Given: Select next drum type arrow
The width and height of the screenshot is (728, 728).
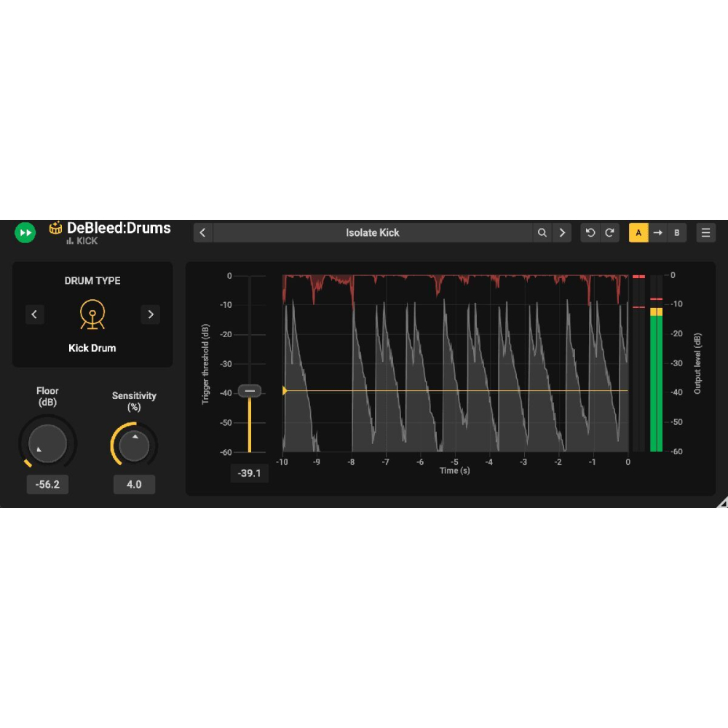Looking at the screenshot, I should click(x=150, y=314).
